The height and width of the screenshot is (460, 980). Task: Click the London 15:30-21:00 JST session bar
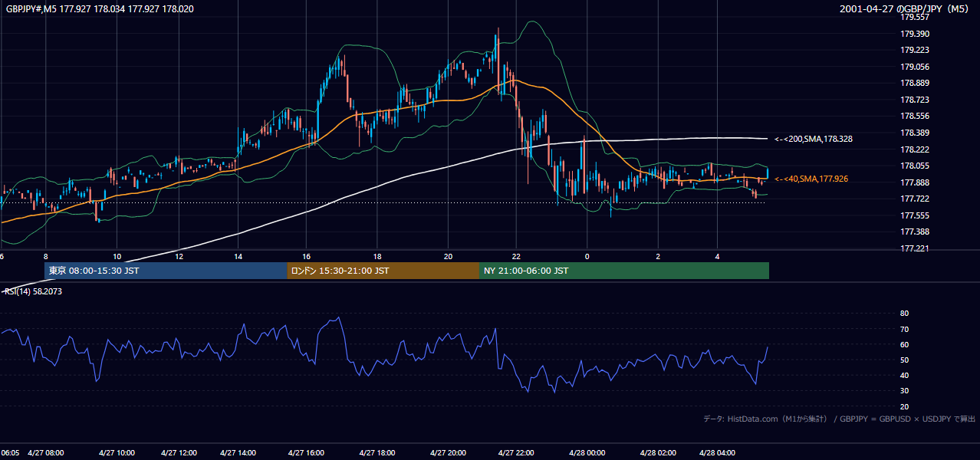[383, 271]
